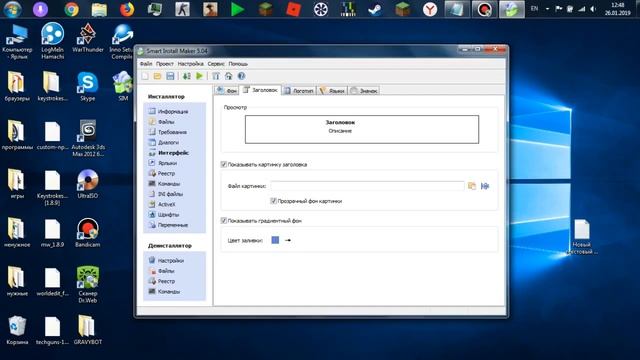This screenshot has height=360, width=640.
Task: Click the blue icon right of the browse button
Action: point(485,186)
